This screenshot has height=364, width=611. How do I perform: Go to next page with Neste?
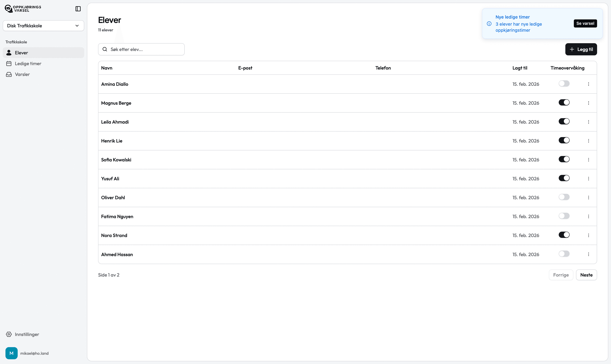coord(586,275)
